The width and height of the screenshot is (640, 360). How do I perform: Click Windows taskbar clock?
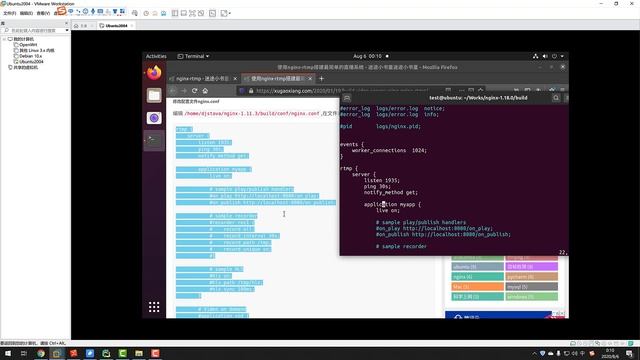tap(610, 353)
